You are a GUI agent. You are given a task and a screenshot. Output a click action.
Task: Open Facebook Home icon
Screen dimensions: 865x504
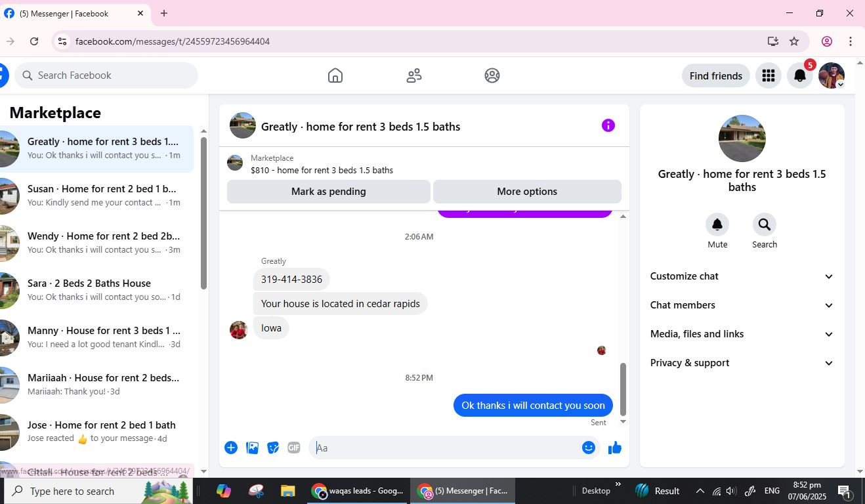[x=335, y=75]
